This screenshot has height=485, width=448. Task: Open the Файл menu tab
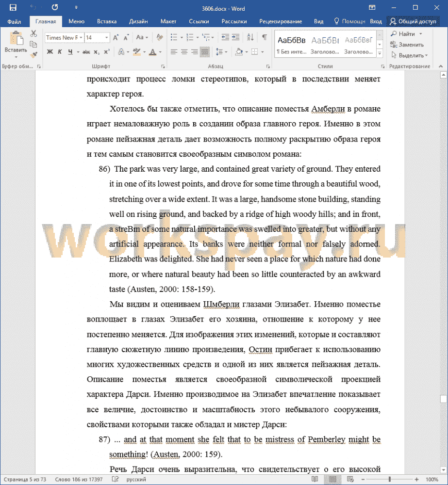pos(14,21)
